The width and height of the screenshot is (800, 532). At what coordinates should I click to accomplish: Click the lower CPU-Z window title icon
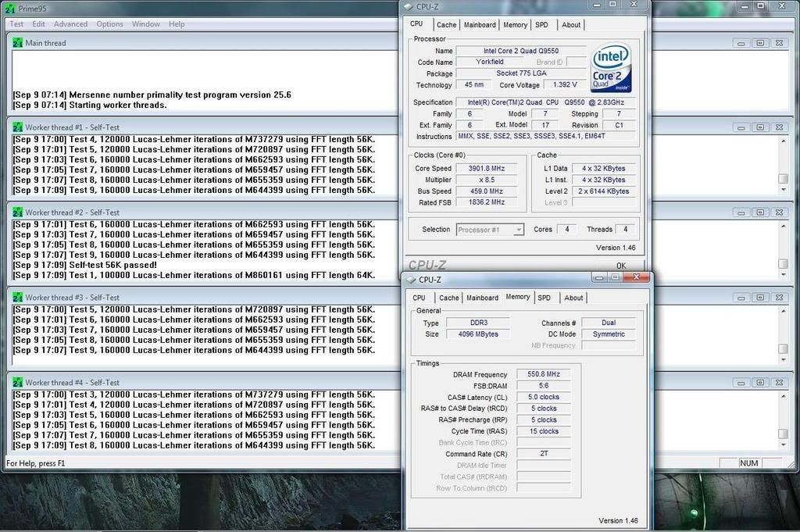[x=411, y=280]
